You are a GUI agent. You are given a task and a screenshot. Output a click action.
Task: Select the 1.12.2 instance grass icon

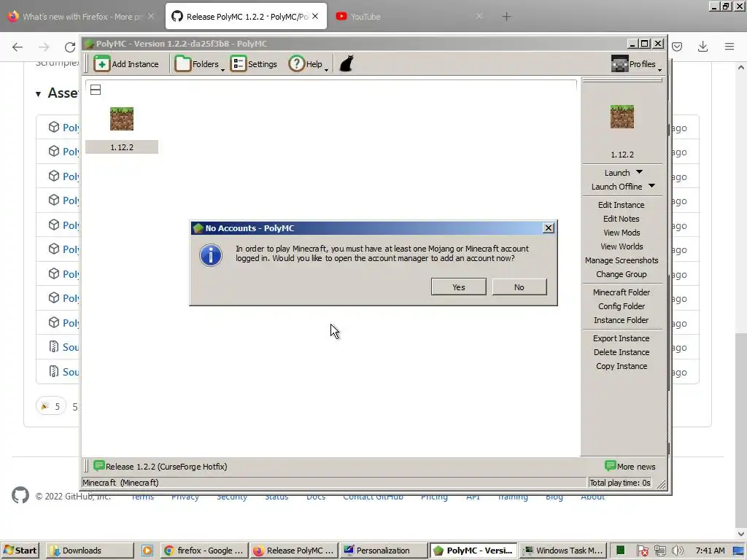pos(122,119)
